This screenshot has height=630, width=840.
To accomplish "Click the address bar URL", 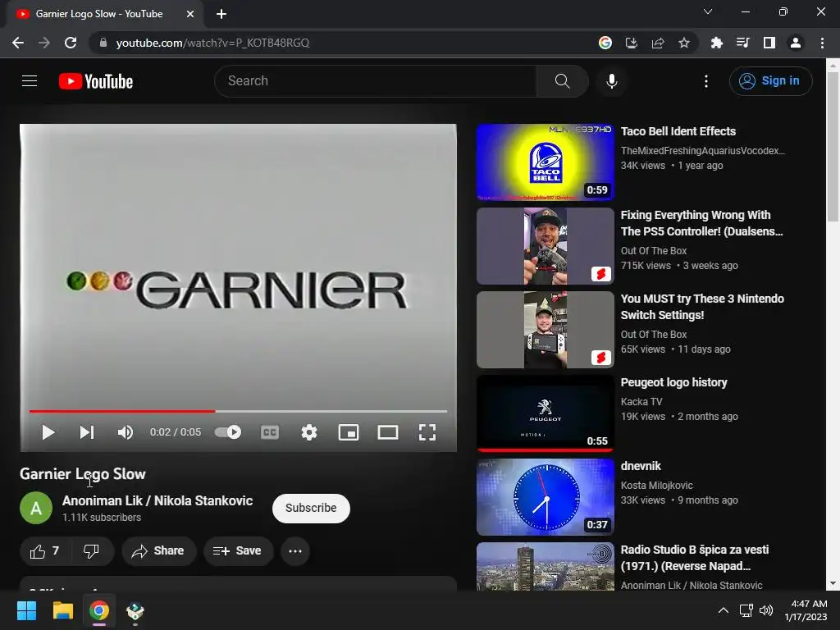I will coord(212,43).
